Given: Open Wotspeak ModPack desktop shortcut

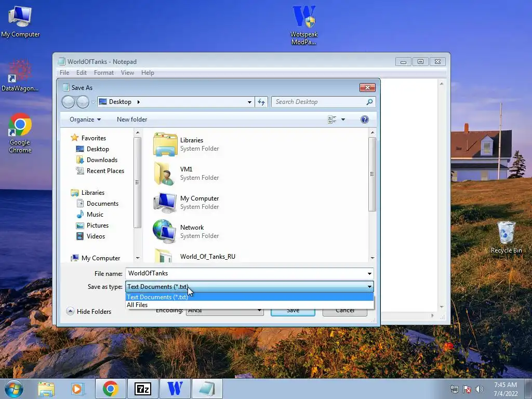Looking at the screenshot, I should 303,25.
